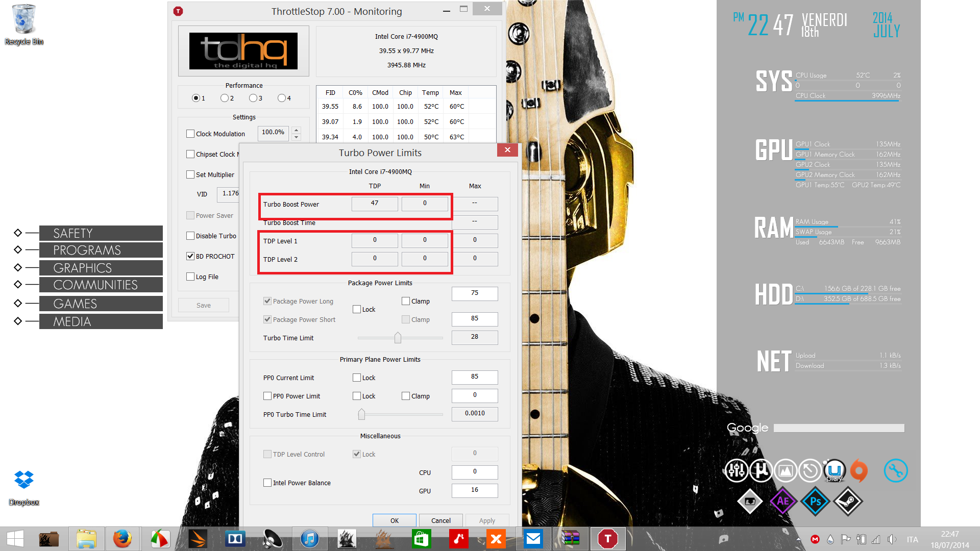Increase Clock Modulation with the up arrow

pos(296,130)
